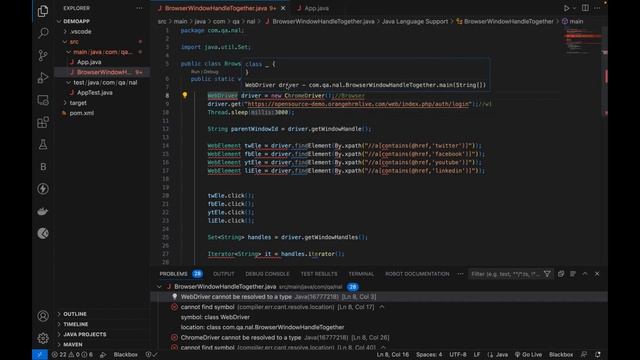This screenshot has height=360, width=640.
Task: Split the editor to the right
Action: tap(585, 8)
